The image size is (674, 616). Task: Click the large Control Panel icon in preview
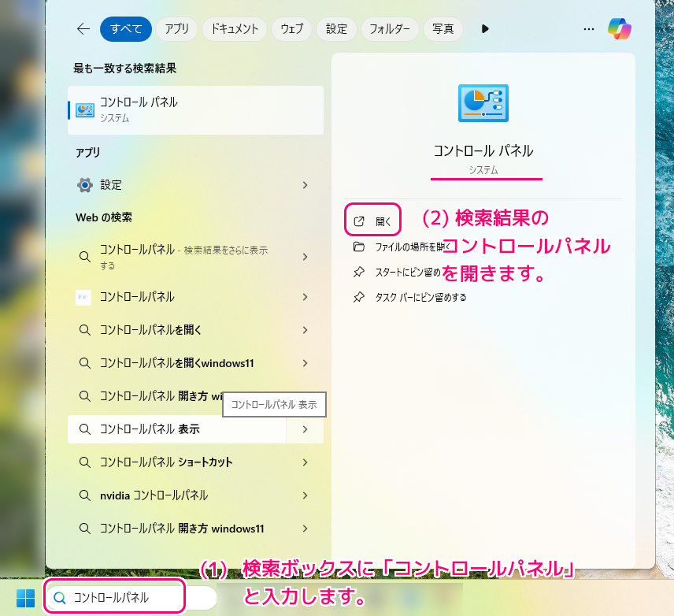pyautogui.click(x=483, y=103)
